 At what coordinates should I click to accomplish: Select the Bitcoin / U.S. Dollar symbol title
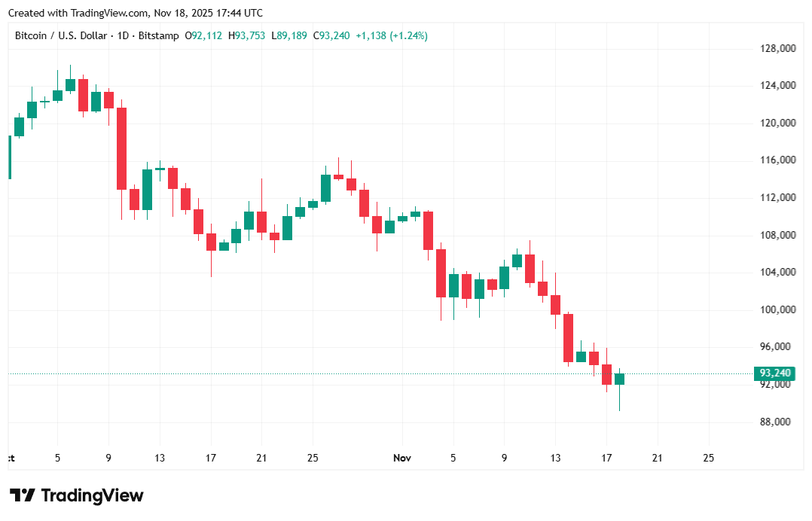point(63,36)
